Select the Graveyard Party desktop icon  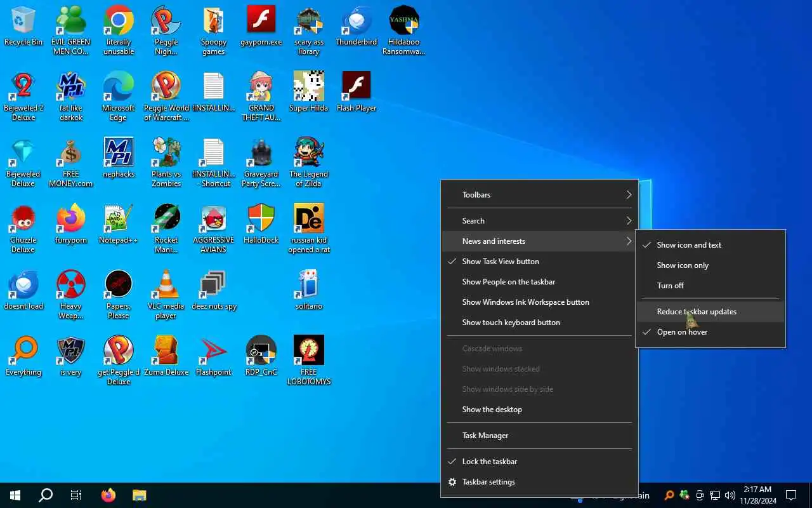(261, 163)
